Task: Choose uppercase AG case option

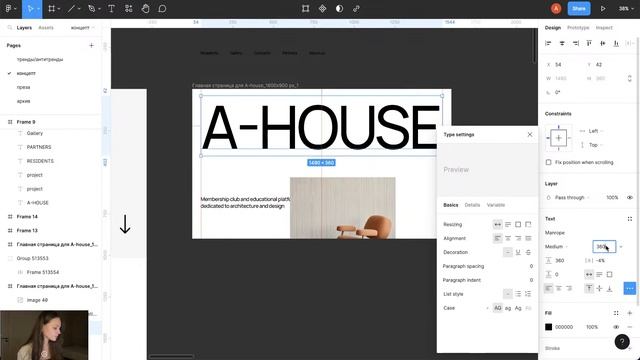Action: 498,308
